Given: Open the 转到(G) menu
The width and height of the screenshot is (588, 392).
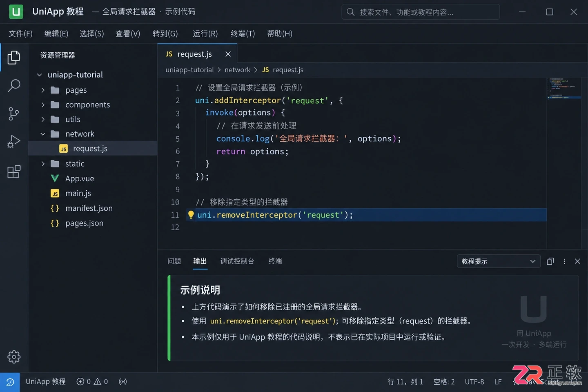Looking at the screenshot, I should 165,33.
